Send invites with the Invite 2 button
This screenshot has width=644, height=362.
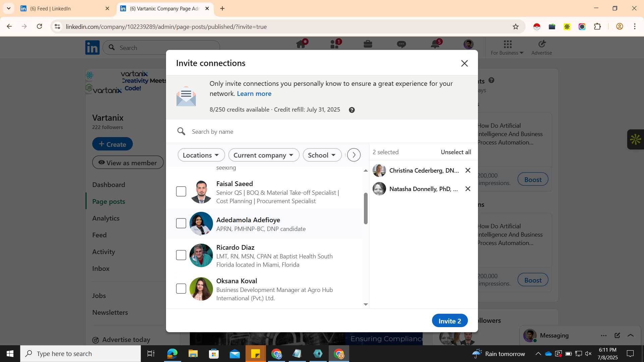tap(450, 321)
